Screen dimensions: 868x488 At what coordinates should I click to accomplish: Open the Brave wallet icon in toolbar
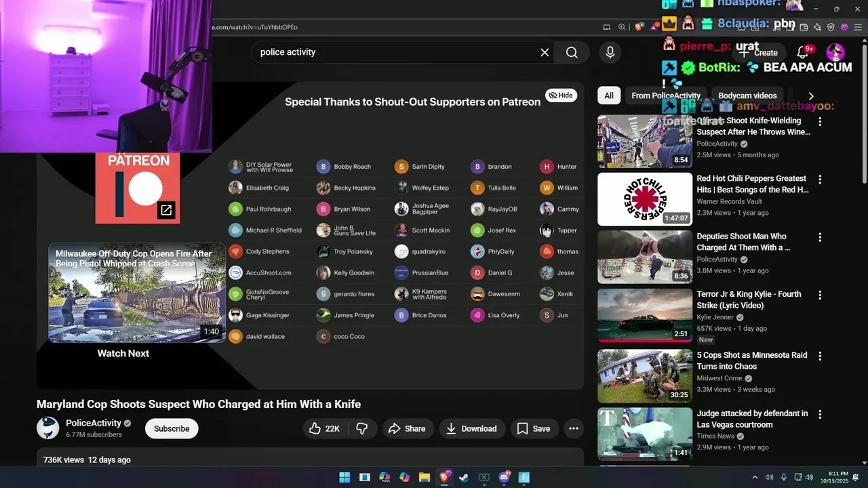[804, 27]
